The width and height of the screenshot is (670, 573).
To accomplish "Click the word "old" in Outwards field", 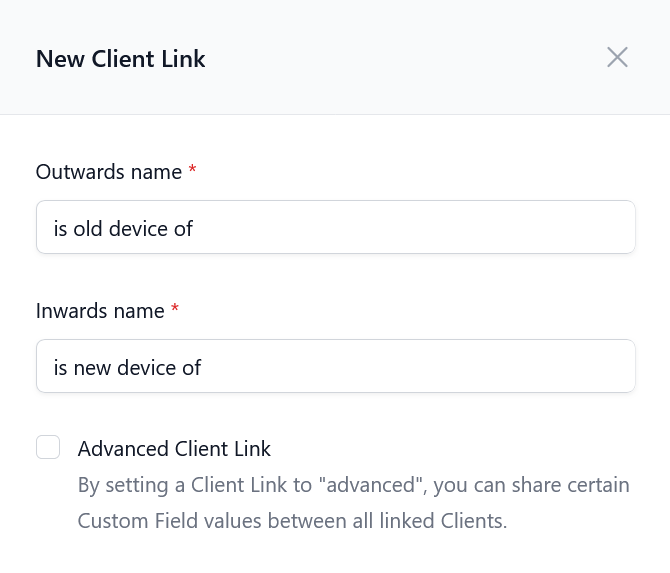I will click(x=88, y=229).
